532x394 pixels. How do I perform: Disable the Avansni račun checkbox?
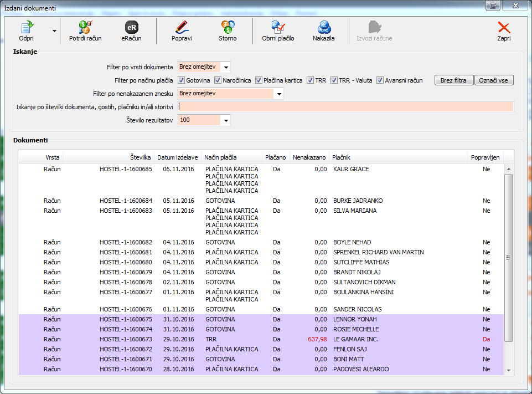tap(380, 80)
